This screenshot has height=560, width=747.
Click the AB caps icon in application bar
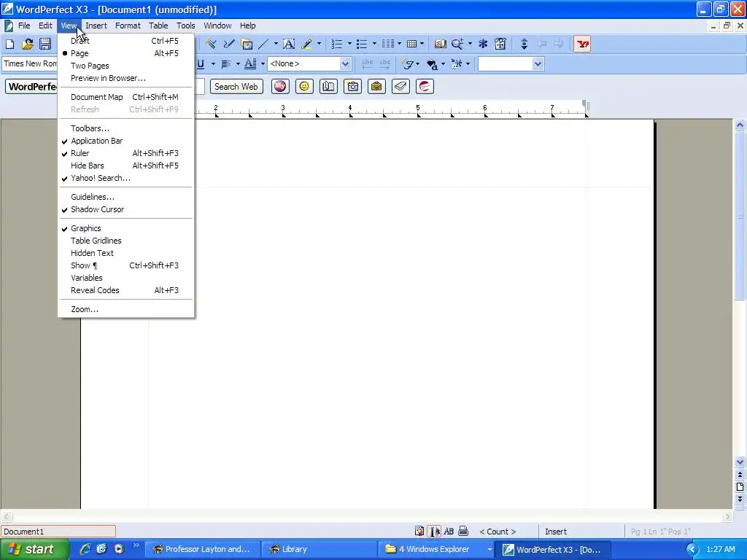(449, 531)
